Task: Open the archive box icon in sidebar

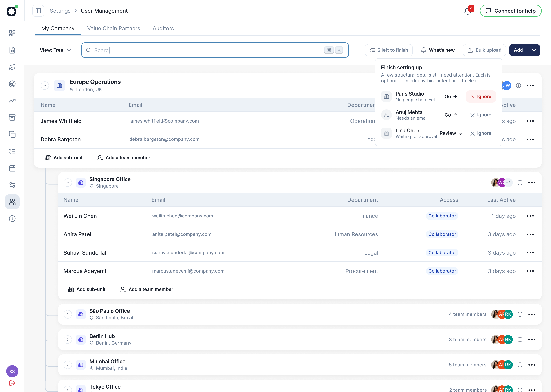Action: click(12, 118)
